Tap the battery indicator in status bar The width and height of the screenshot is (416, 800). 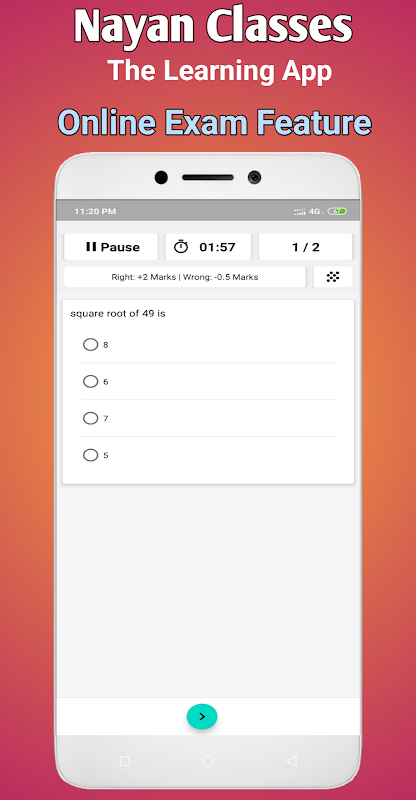click(x=337, y=211)
